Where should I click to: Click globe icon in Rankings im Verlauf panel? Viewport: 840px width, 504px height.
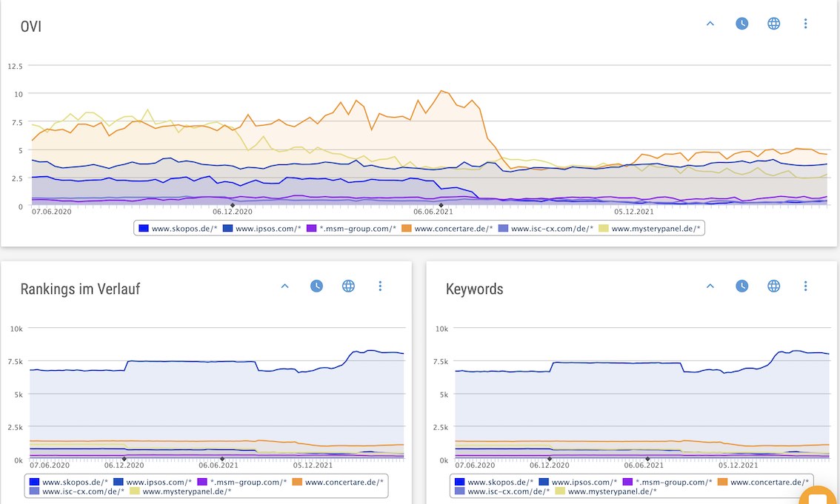pos(348,286)
